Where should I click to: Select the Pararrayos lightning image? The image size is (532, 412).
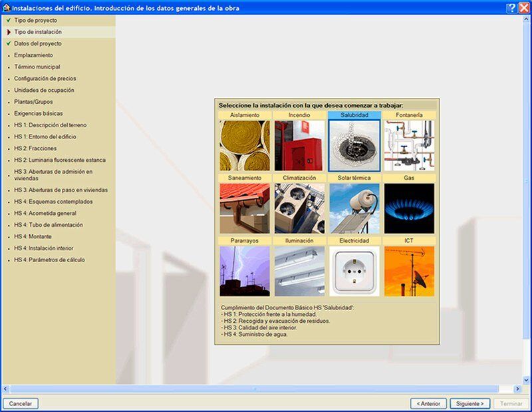pyautogui.click(x=245, y=271)
